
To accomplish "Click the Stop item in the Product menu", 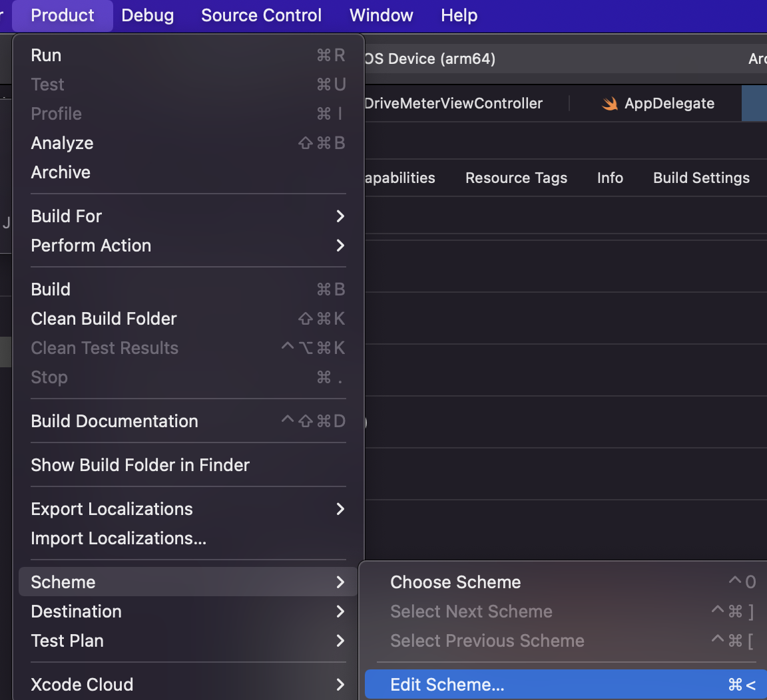I will [x=188, y=377].
